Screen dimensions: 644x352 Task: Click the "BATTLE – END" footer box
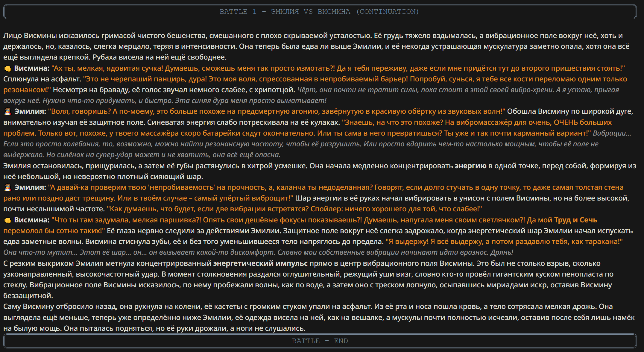tap(320, 341)
